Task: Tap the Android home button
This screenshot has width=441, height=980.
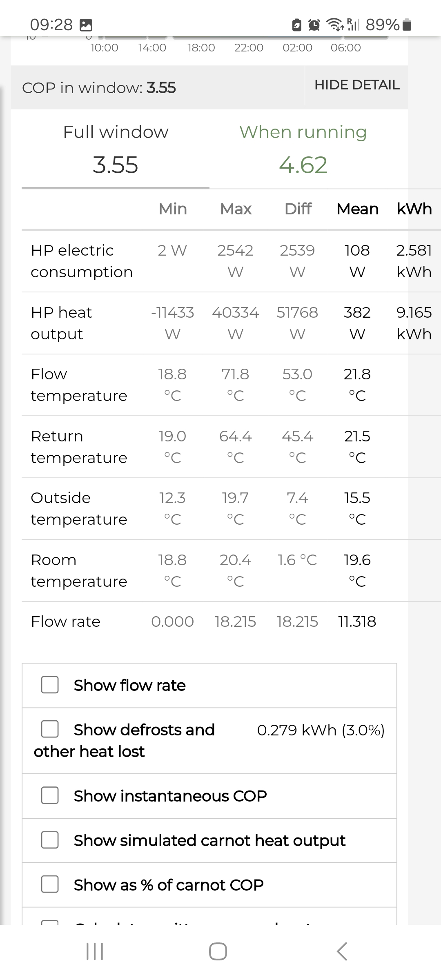Action: tap(218, 951)
